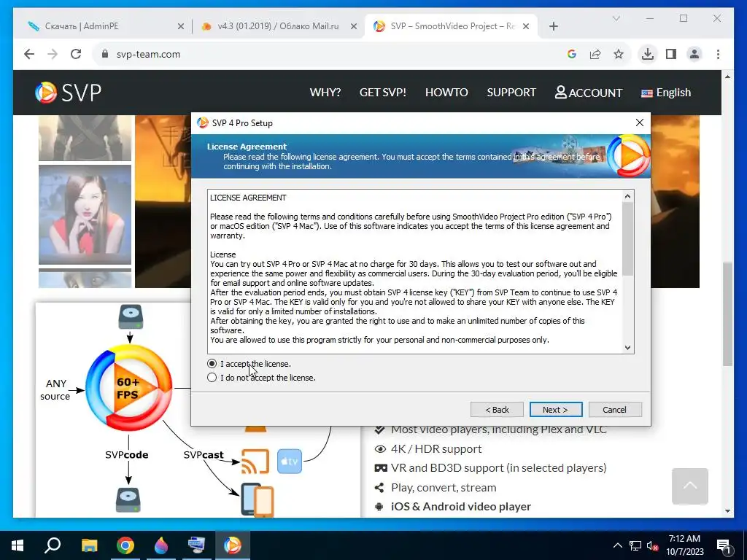747x560 pixels.
Task: Open the HOWTO menu item
Action: click(x=447, y=93)
